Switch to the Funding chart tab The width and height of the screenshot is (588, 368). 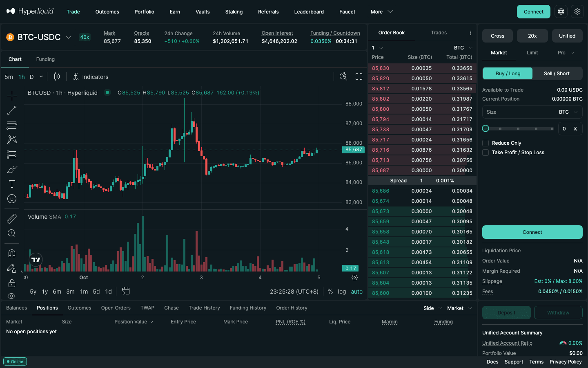click(x=45, y=59)
